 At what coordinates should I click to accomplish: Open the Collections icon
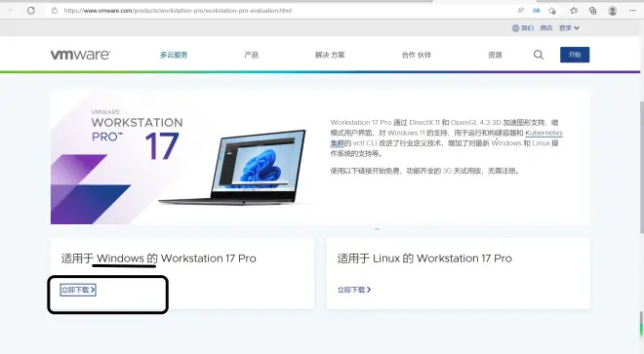(x=592, y=11)
